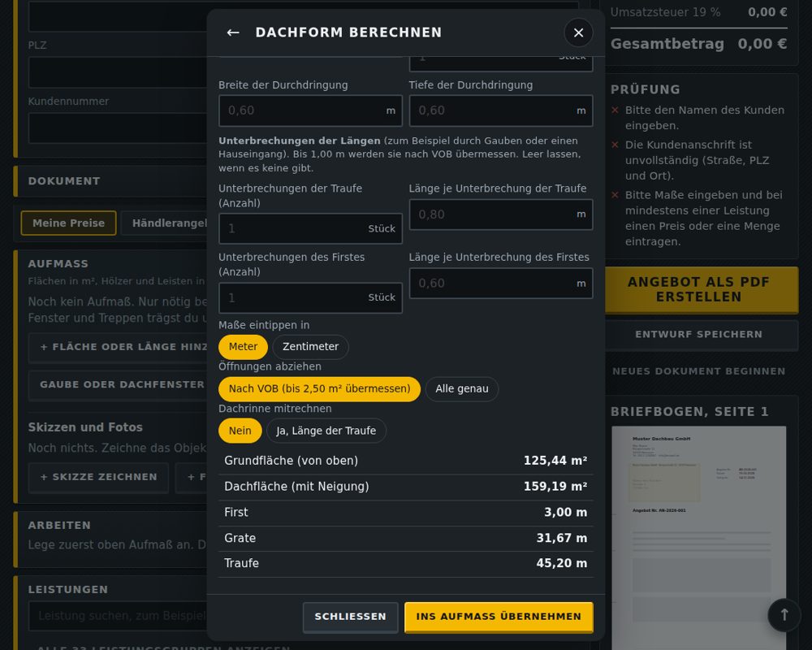The image size is (812, 650).
Task: Click the Traufe value 45,20 m
Action: (x=562, y=563)
